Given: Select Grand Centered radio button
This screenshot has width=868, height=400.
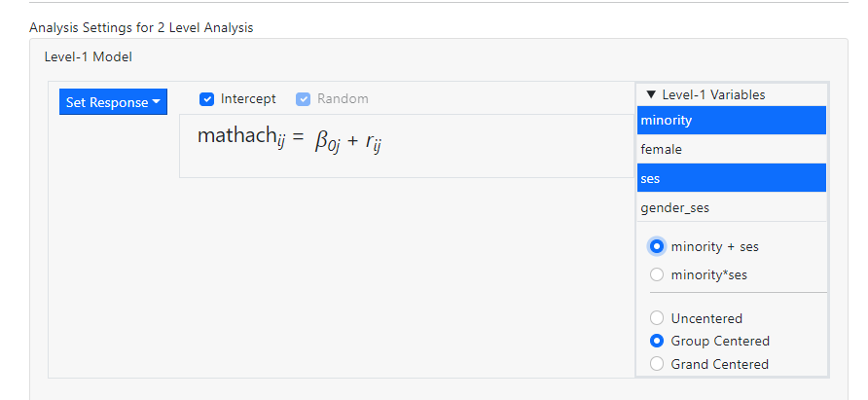Looking at the screenshot, I should [657, 364].
